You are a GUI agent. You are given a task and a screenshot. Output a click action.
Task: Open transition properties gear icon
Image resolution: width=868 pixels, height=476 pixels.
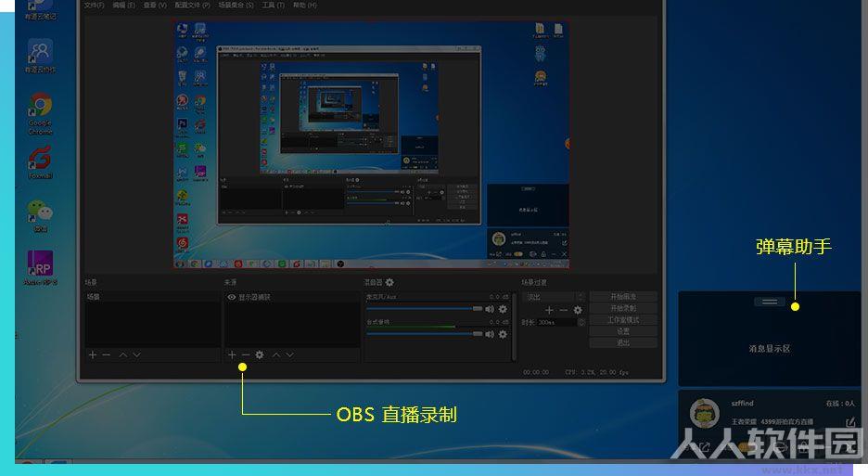coord(578,310)
